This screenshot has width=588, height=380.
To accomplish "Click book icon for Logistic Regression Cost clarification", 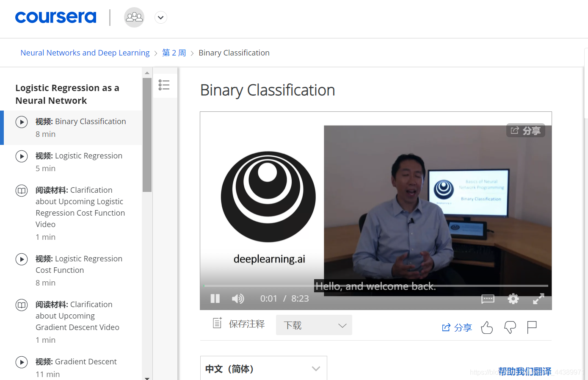I will pos(22,191).
